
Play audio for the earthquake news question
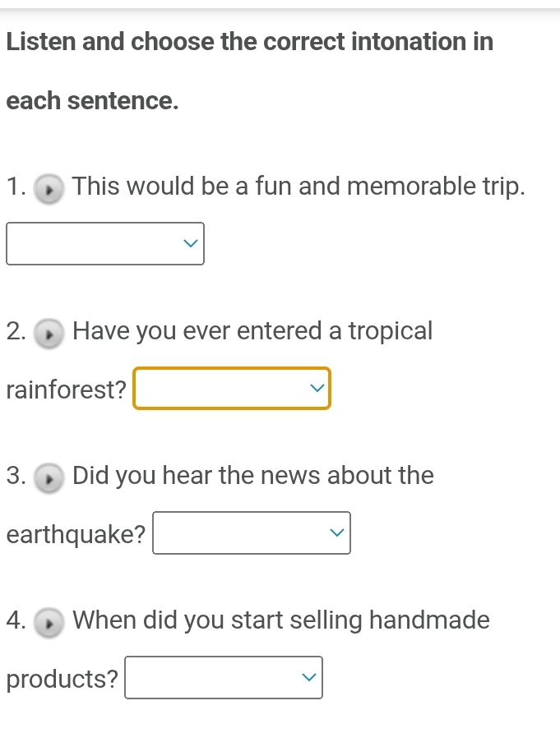50,477
